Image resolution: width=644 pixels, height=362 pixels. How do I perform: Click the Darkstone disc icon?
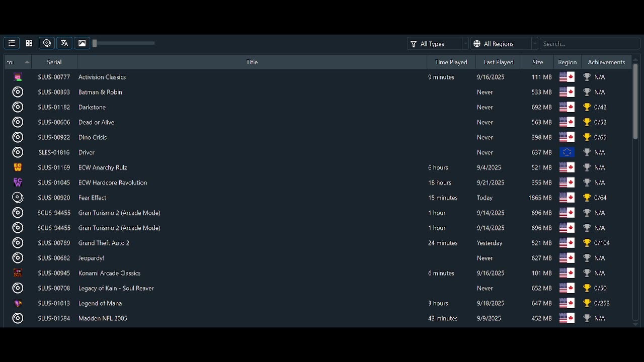pos(18,107)
